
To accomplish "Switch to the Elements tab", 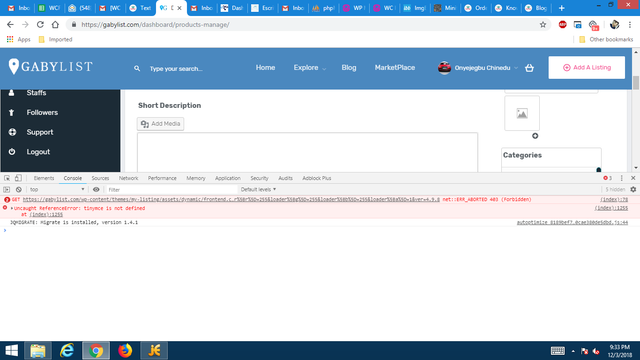I will pyautogui.click(x=44, y=178).
